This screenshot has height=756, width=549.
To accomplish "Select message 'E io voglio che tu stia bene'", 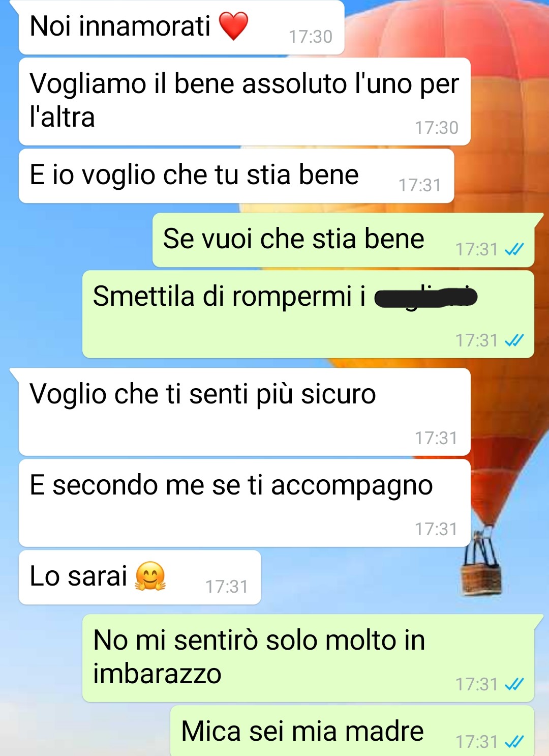I will [236, 176].
